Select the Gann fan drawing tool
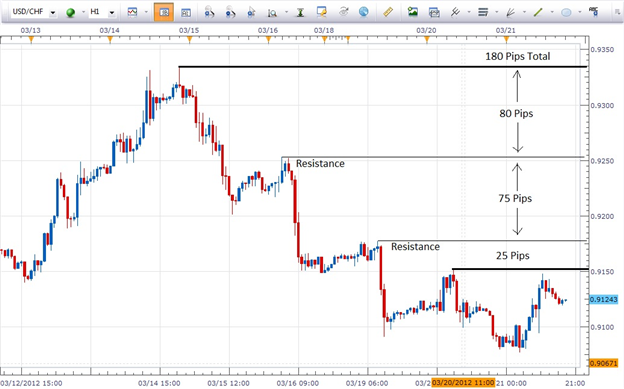The width and height of the screenshot is (624, 389). tap(511, 13)
